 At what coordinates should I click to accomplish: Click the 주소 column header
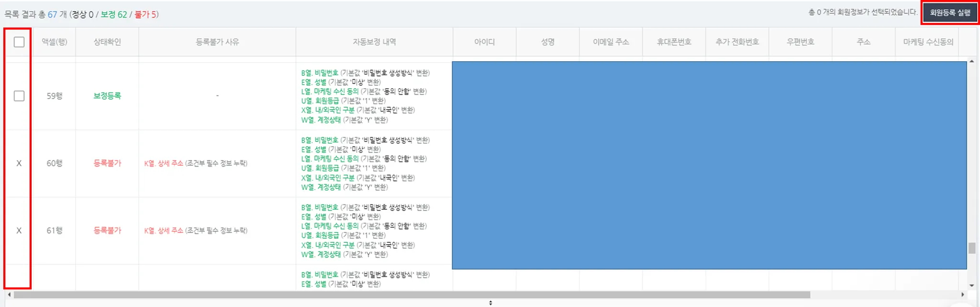point(863,42)
